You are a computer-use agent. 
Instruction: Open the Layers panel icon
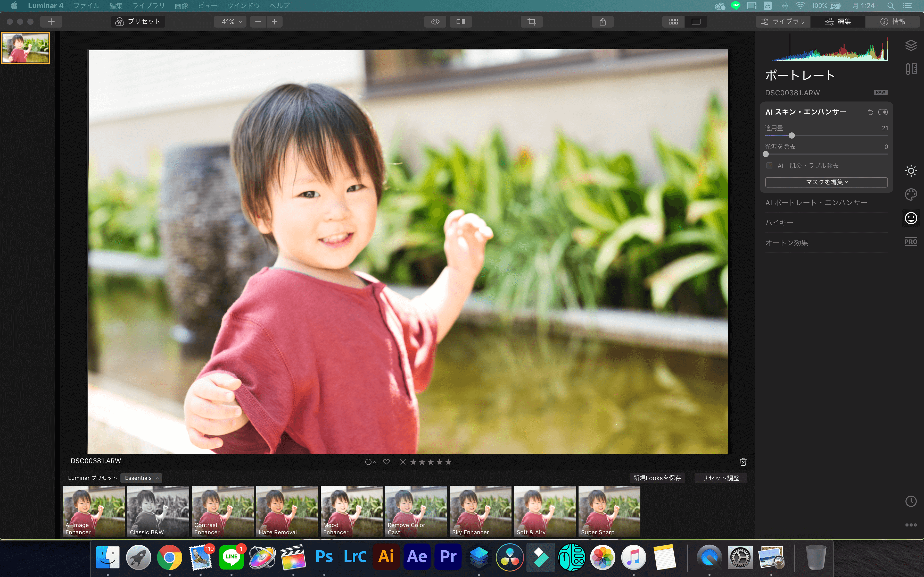(x=911, y=45)
